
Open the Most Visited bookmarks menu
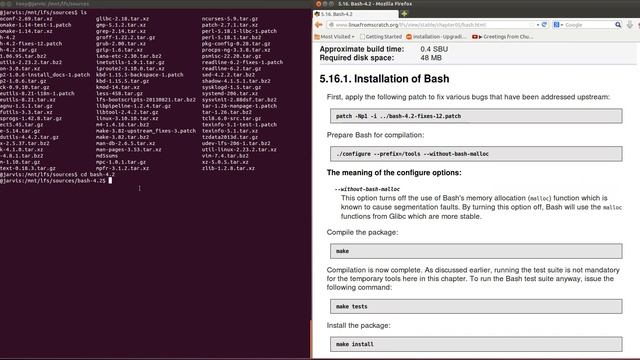(x=334, y=37)
